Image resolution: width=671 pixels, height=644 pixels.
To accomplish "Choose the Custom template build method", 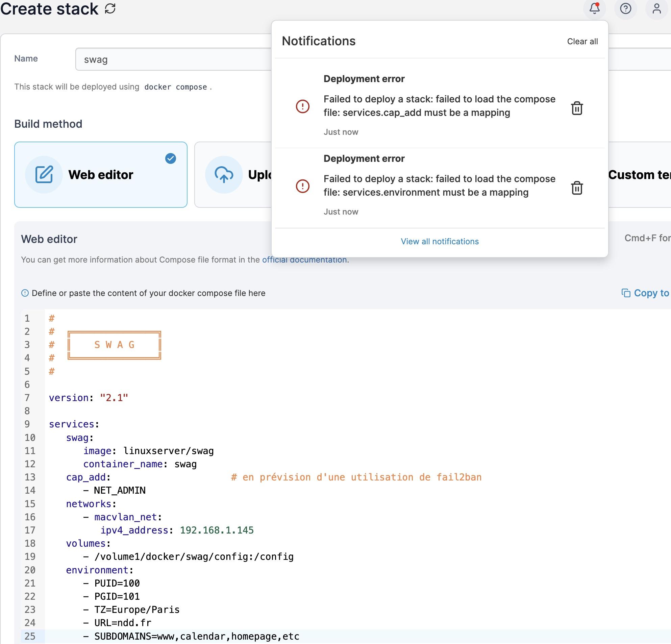I will (x=640, y=175).
